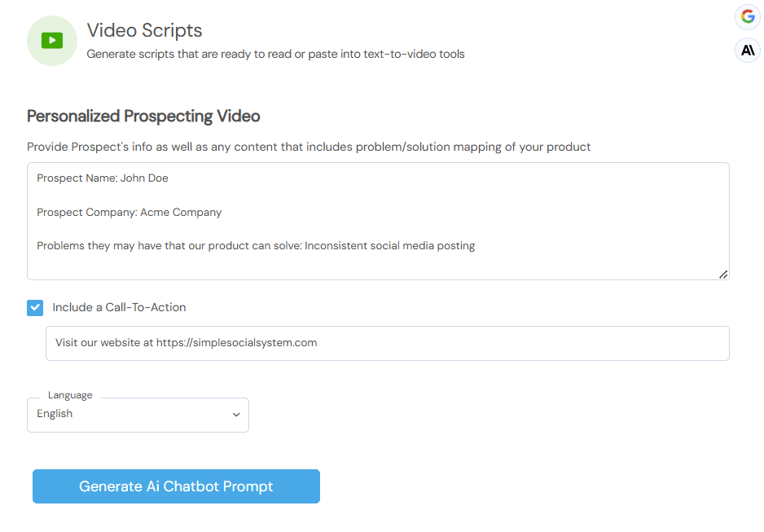This screenshot has width=764, height=532.
Task: Toggle via the Include a Call-To-Action label
Action: tap(120, 307)
